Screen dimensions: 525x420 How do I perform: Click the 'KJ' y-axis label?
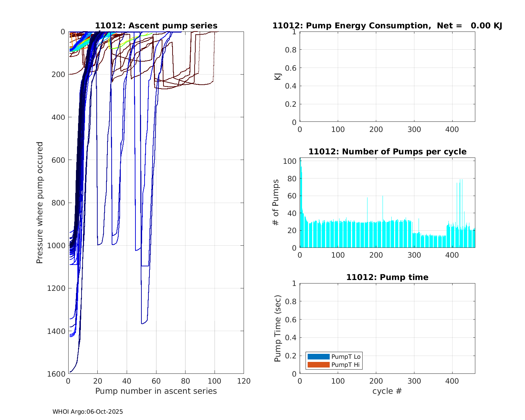pos(278,77)
